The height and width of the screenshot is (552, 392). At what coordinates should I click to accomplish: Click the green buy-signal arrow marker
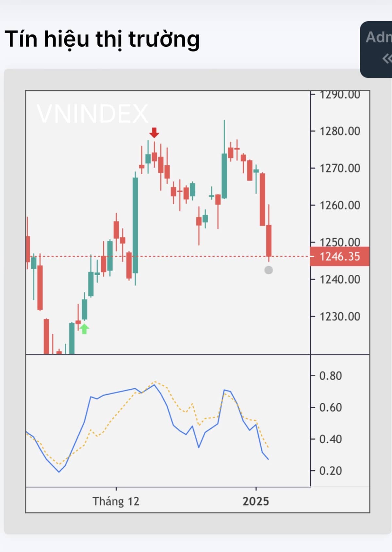[x=84, y=329]
